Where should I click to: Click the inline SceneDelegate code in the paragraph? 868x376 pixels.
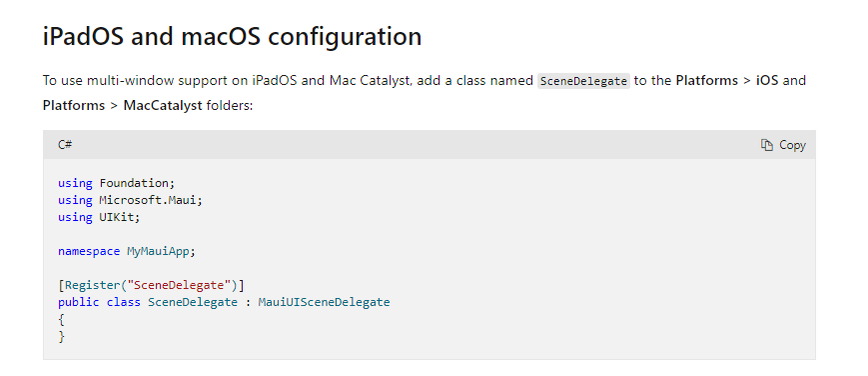click(584, 81)
